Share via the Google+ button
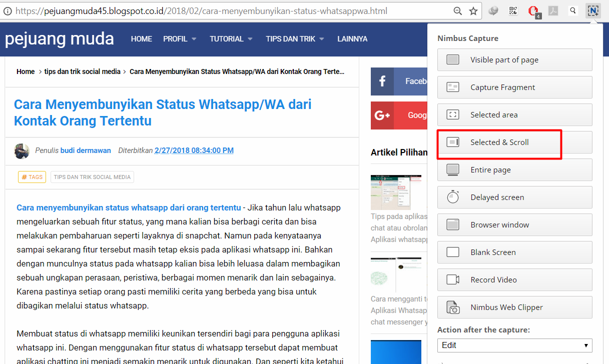 click(399, 115)
